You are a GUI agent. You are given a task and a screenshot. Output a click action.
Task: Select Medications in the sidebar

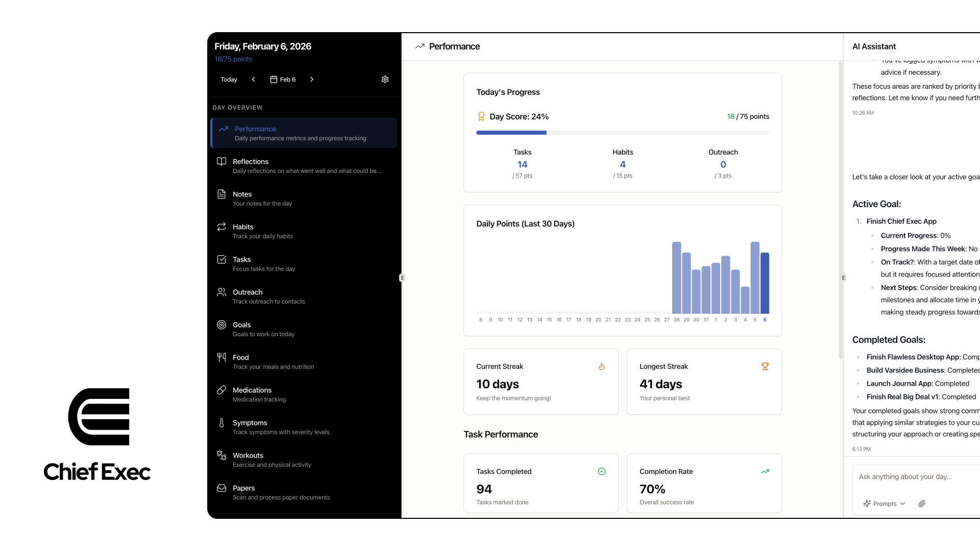[304, 394]
